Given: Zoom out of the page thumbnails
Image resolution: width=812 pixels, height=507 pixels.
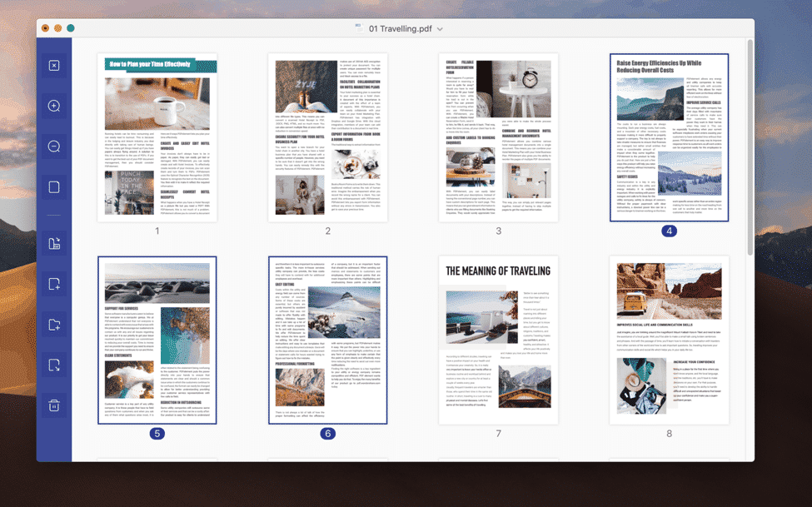Looking at the screenshot, I should pos(54,147).
